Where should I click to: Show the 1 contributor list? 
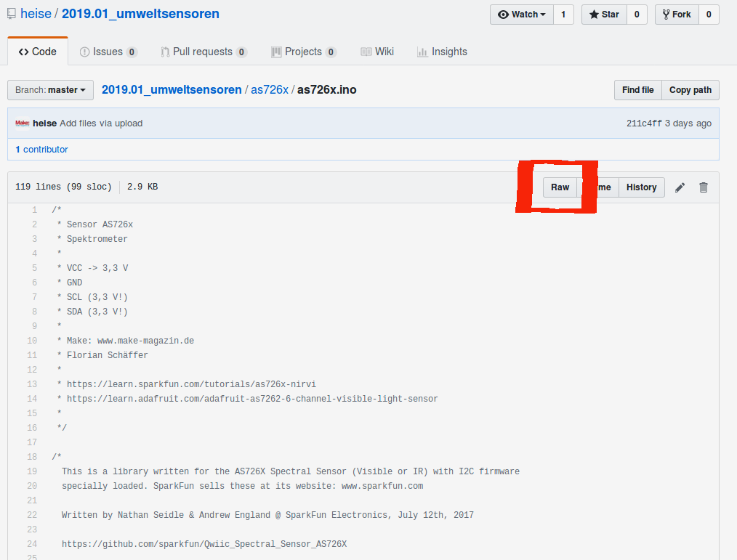[41, 150]
